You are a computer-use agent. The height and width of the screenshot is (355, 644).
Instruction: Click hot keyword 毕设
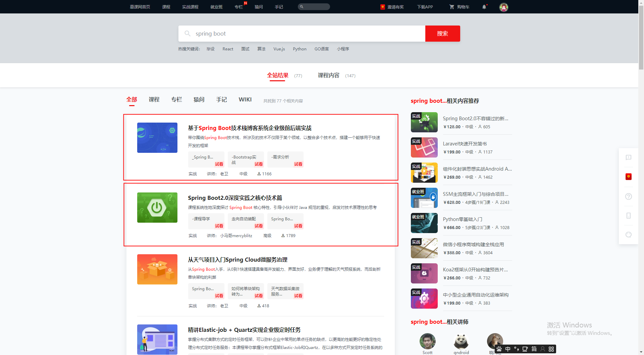click(210, 49)
